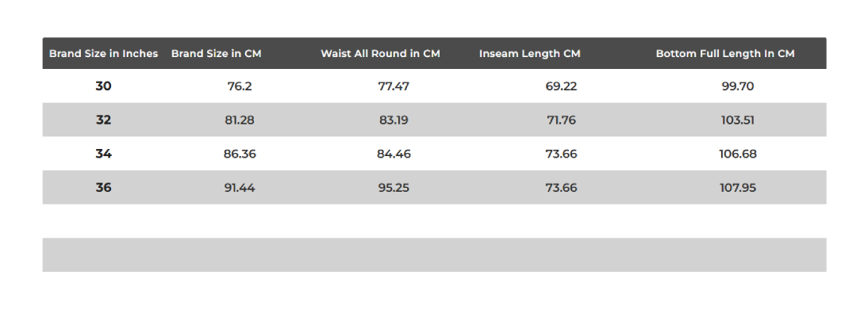Screen dimensions: 868x317
Task: Click the 107.95 full length value
Action: 738,188
